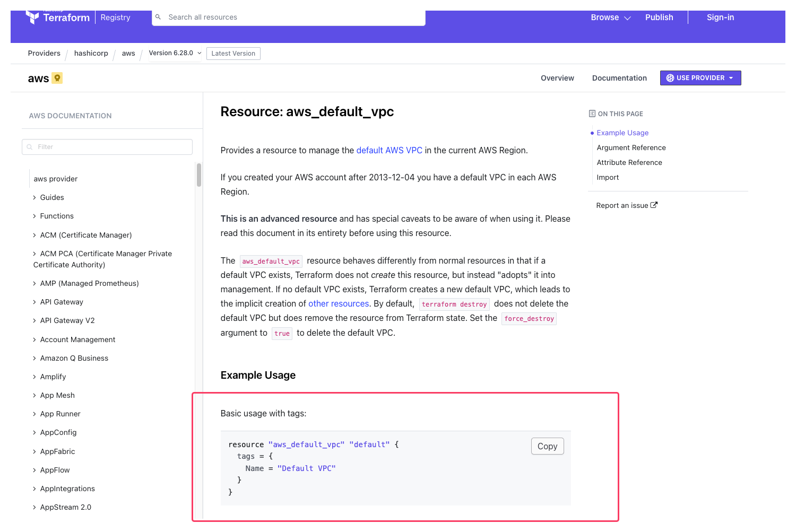Click the external link icon next to Report an issue
The height and width of the screenshot is (532, 796).
click(x=654, y=205)
